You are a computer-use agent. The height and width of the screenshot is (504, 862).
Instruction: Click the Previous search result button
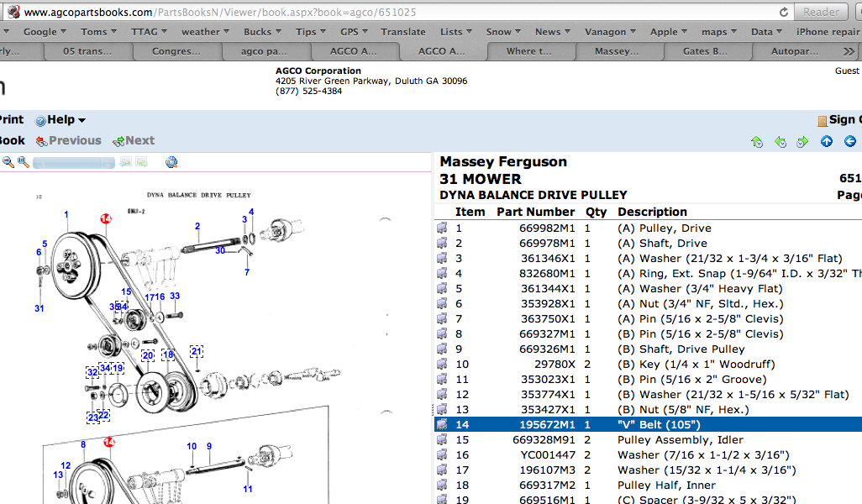[69, 141]
